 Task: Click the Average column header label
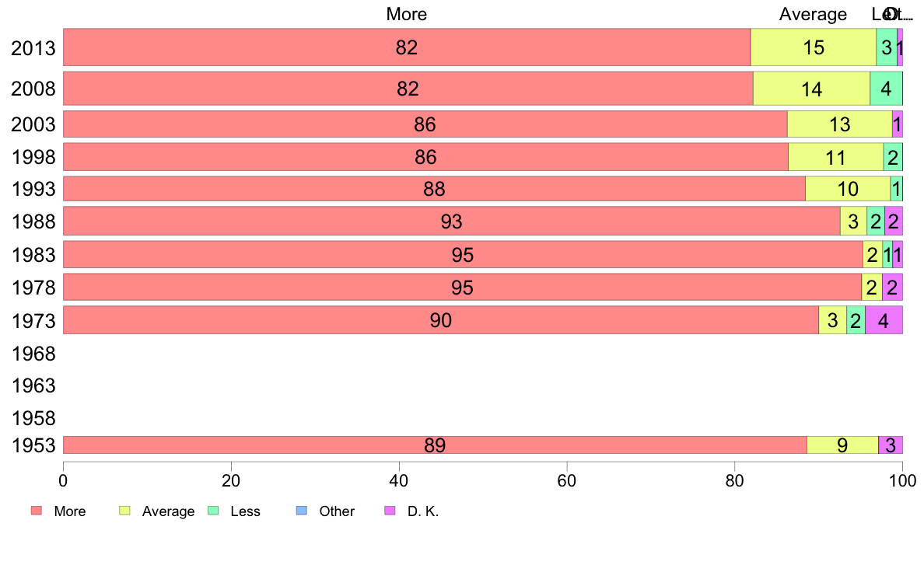point(814,14)
